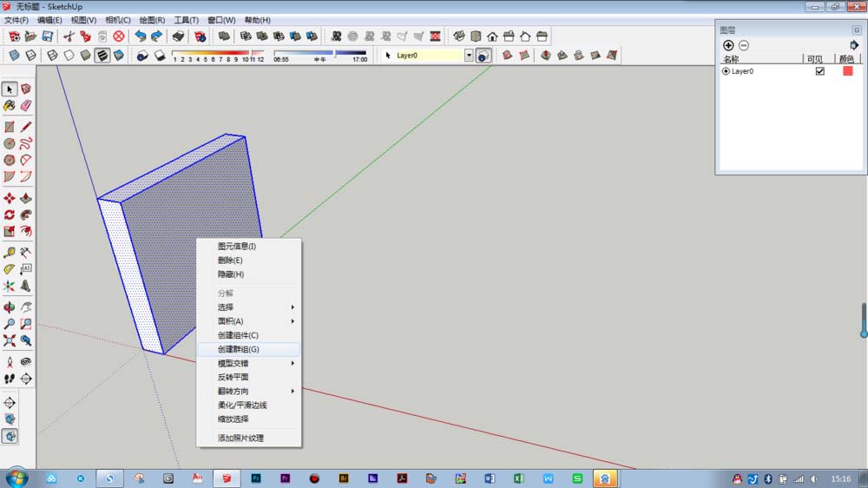Select the Layer0 active radio button
Viewport: 868px width, 488px height.
(x=726, y=71)
